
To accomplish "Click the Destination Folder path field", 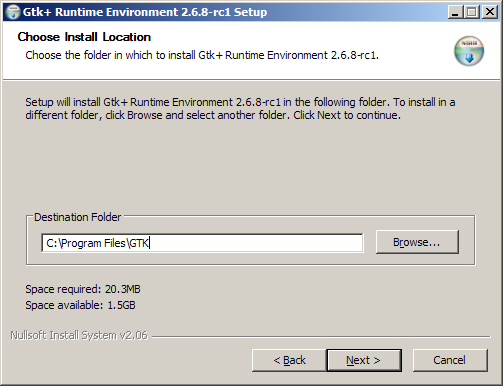I will coord(202,243).
